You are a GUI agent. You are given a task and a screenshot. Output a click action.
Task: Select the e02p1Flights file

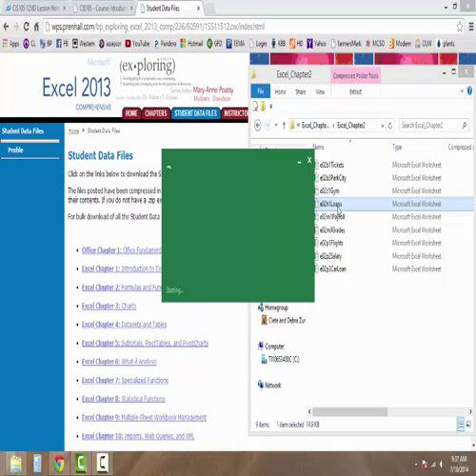click(331, 243)
